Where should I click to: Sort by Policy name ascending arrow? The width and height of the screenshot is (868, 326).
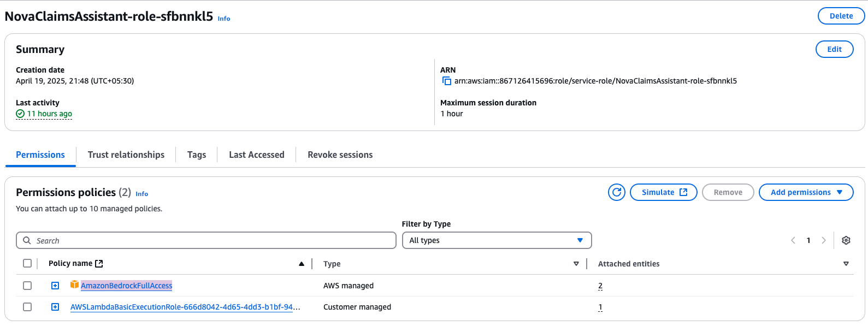[302, 264]
